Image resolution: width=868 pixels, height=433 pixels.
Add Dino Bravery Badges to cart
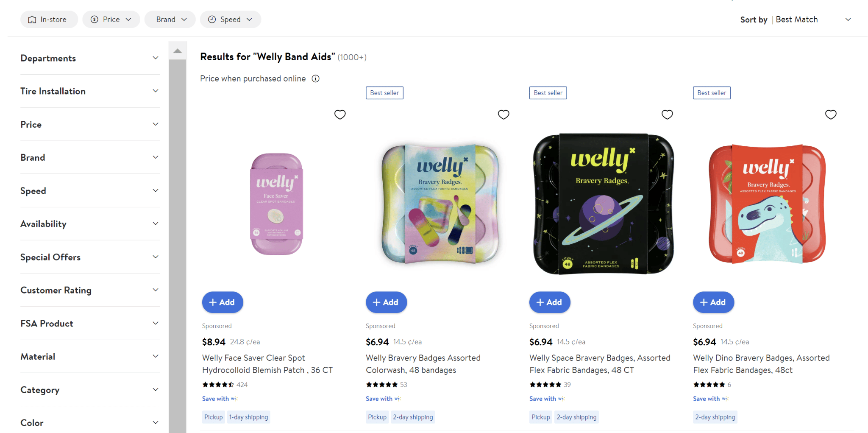click(x=713, y=302)
